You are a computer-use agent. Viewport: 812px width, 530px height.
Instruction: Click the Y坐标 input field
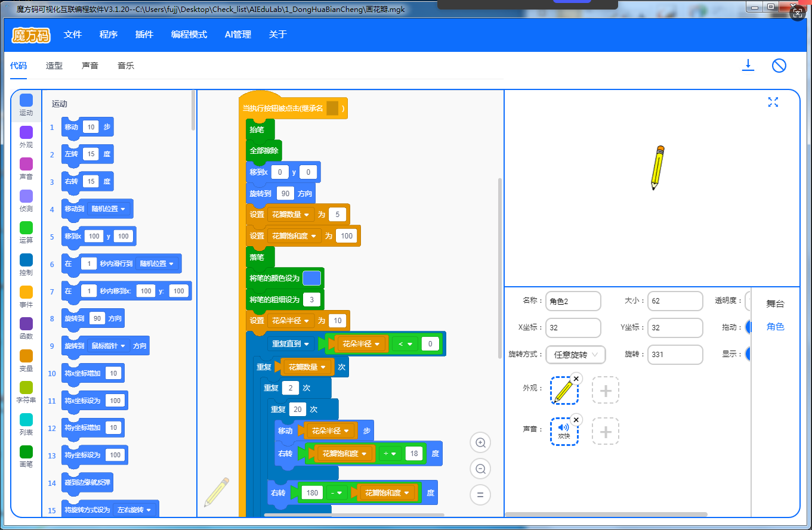[x=675, y=328]
